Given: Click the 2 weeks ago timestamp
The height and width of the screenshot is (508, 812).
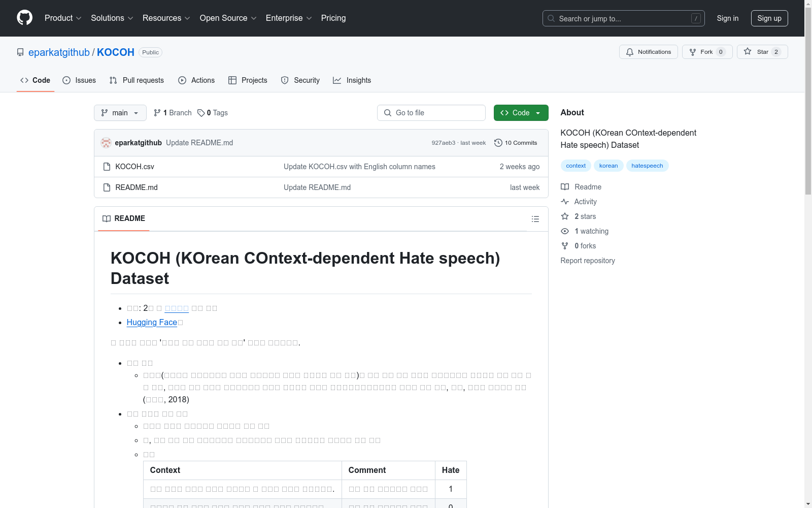Looking at the screenshot, I should (520, 167).
